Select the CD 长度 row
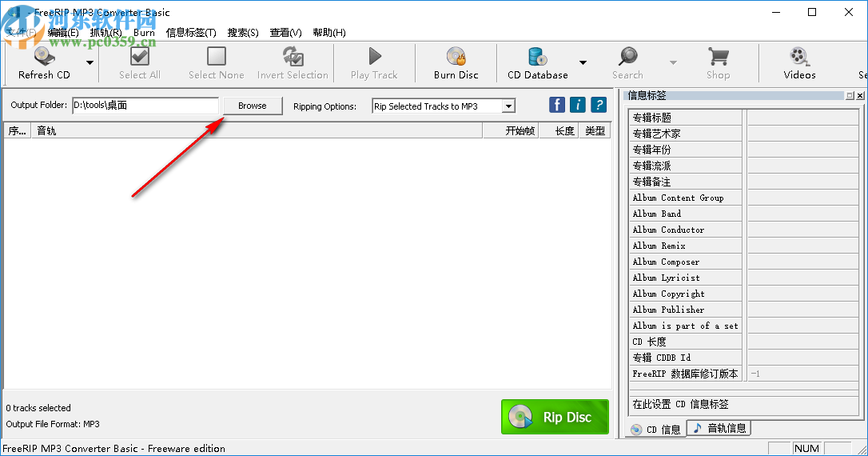This screenshot has height=456, width=868. (744, 342)
